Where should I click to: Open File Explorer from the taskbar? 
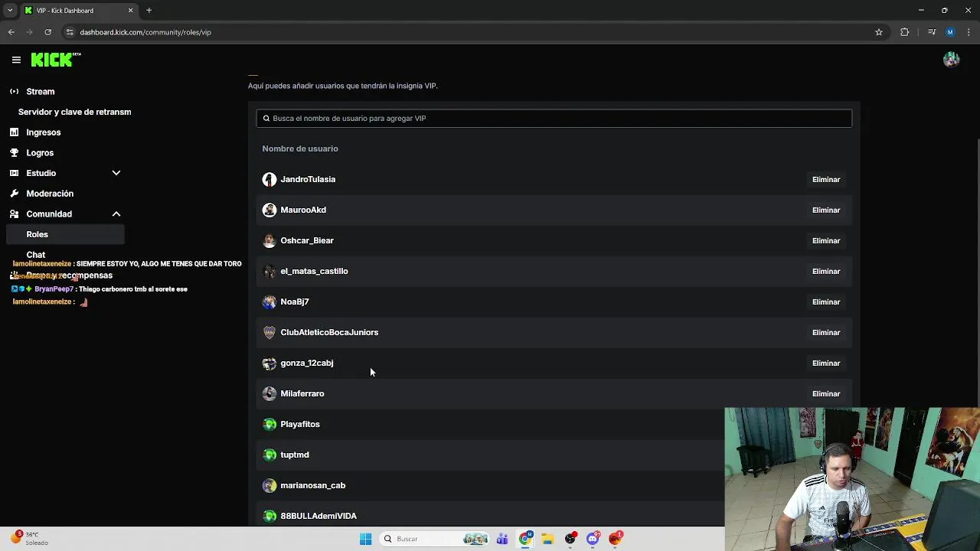click(547, 539)
